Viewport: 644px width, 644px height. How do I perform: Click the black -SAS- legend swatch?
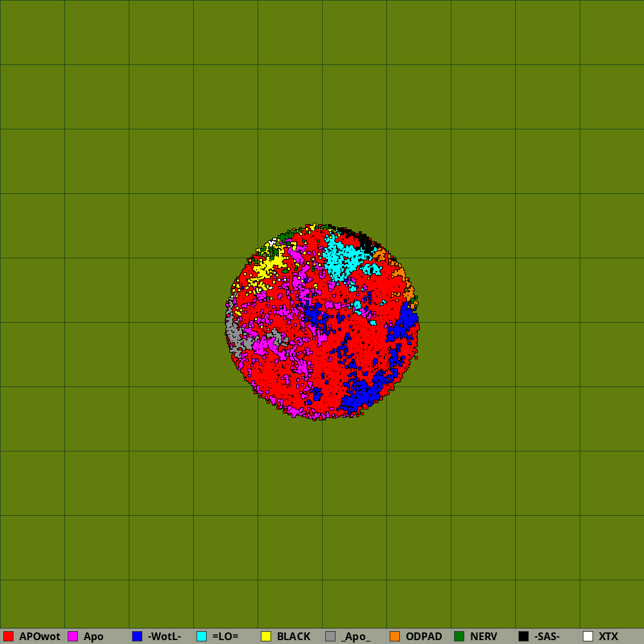[x=524, y=636]
